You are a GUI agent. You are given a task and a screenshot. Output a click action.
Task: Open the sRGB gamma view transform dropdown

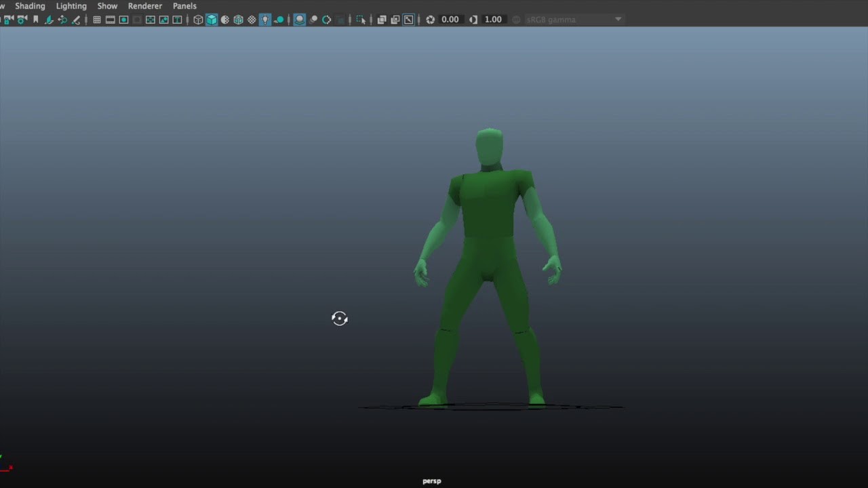tap(573, 19)
